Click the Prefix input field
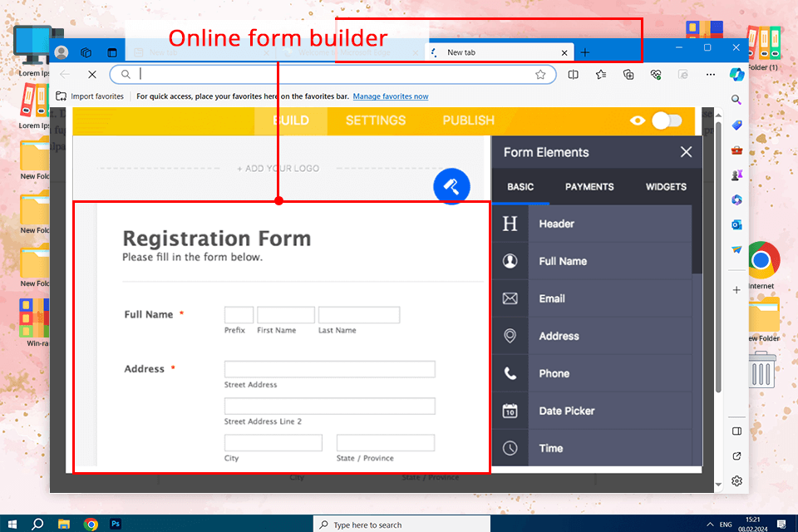 coord(239,314)
